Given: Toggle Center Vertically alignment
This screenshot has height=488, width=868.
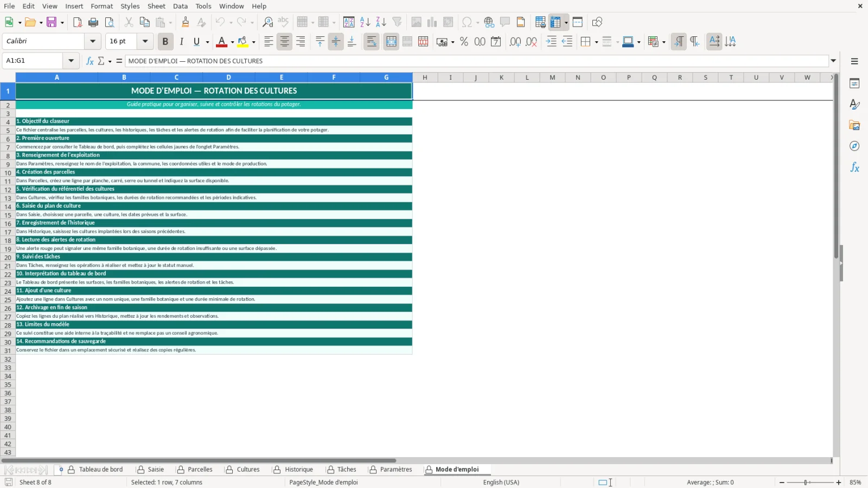Looking at the screenshot, I should tap(336, 42).
